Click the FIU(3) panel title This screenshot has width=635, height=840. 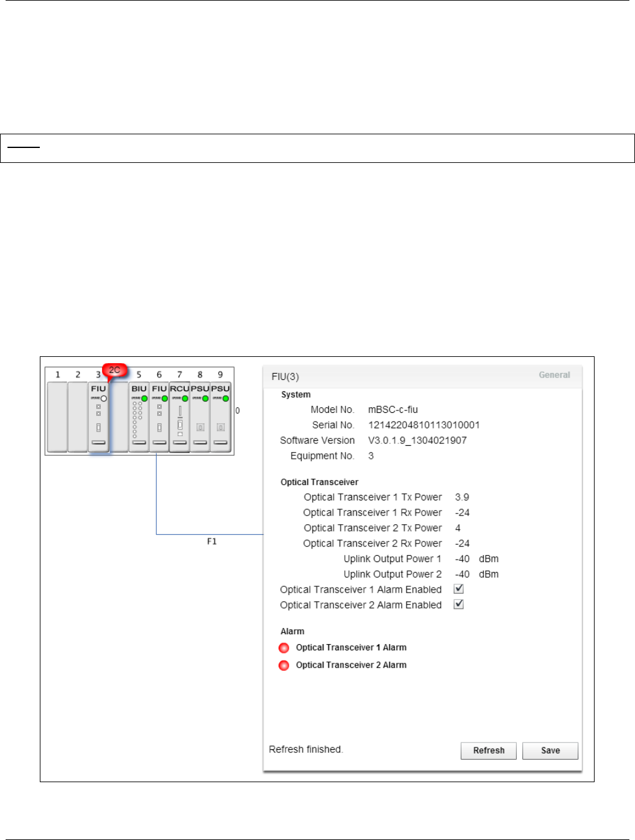click(x=285, y=377)
